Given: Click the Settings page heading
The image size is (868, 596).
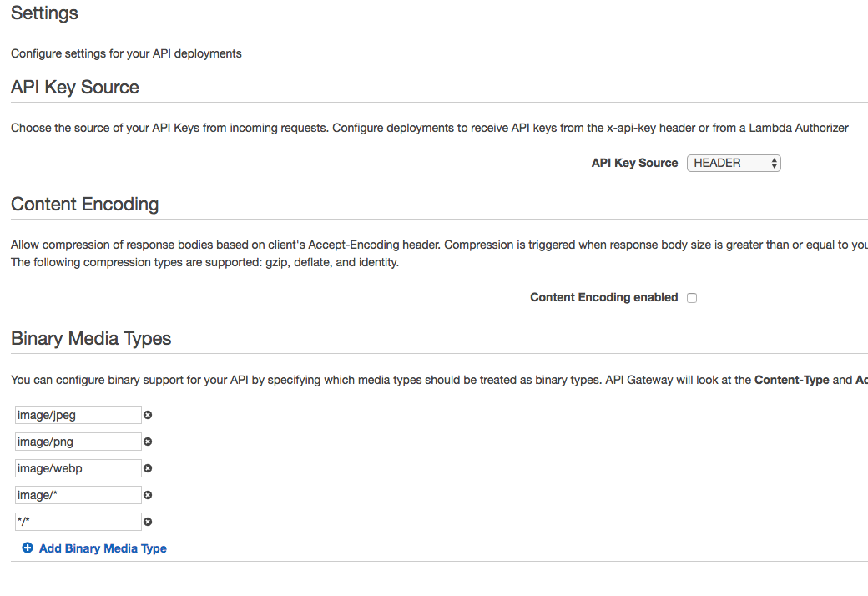Looking at the screenshot, I should coord(44,13).
